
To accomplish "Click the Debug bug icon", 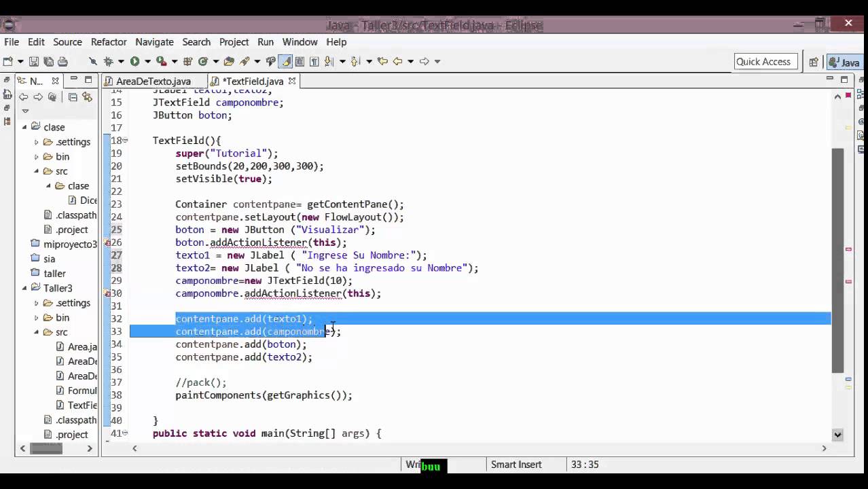I will [x=109, y=61].
